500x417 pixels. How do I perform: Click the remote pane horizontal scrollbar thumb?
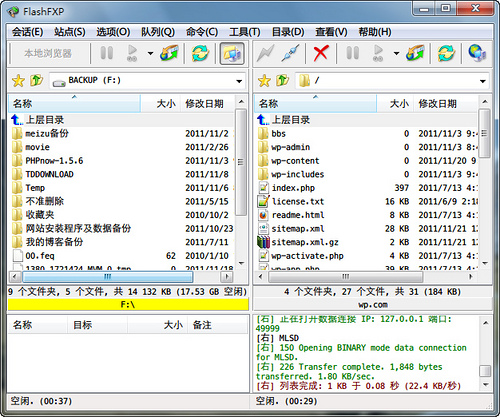click(x=346, y=276)
